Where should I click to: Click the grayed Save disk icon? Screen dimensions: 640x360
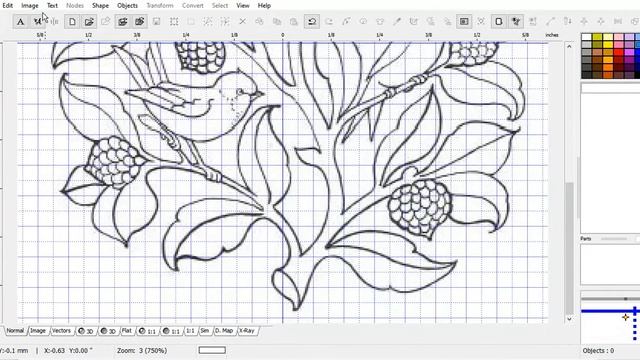click(x=156, y=22)
